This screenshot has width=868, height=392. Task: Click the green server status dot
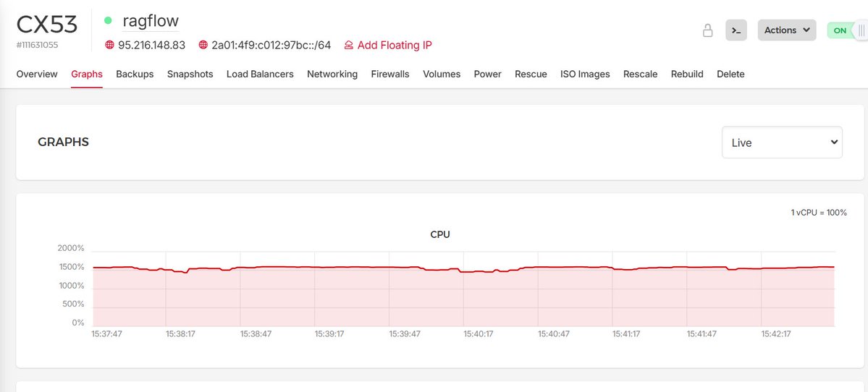click(x=108, y=20)
